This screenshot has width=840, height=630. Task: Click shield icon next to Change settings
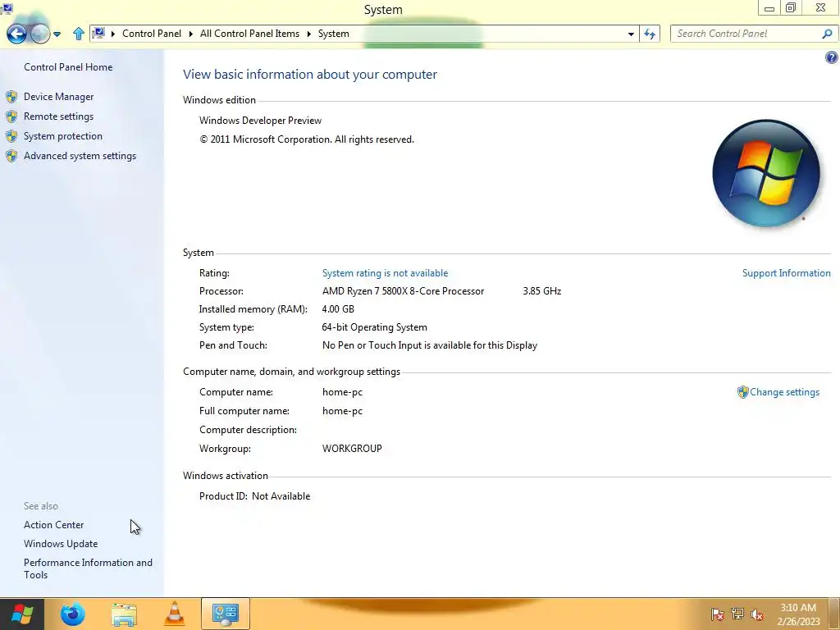coord(742,392)
